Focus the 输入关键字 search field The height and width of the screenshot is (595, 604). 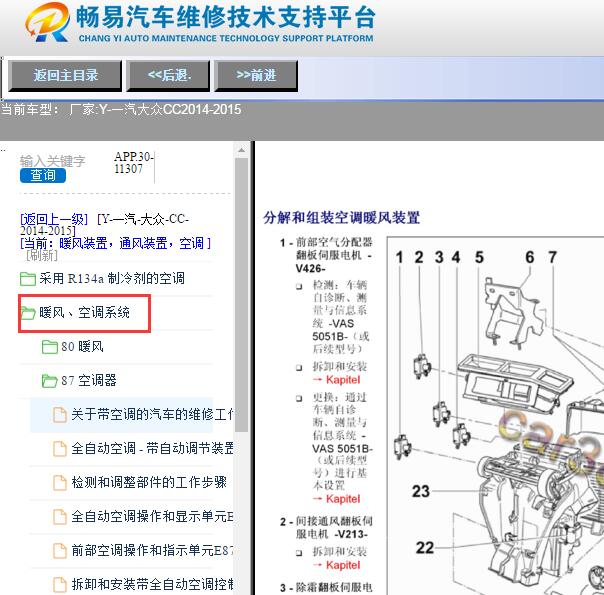click(x=52, y=161)
